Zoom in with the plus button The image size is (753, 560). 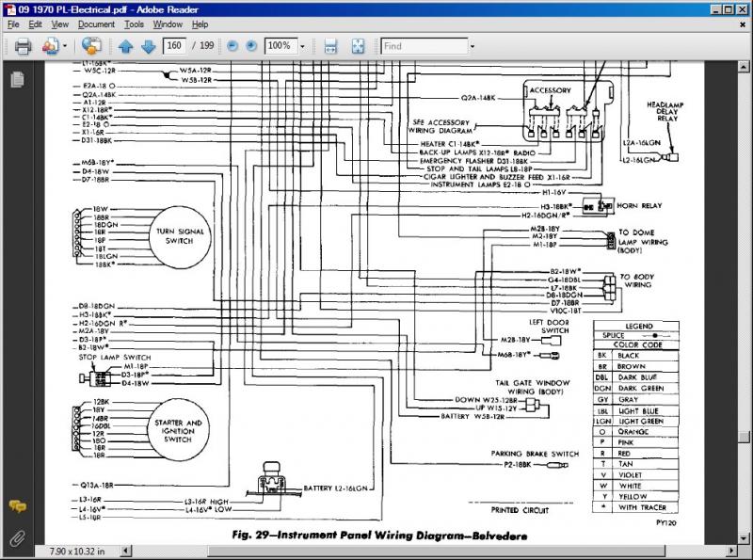pos(251,46)
